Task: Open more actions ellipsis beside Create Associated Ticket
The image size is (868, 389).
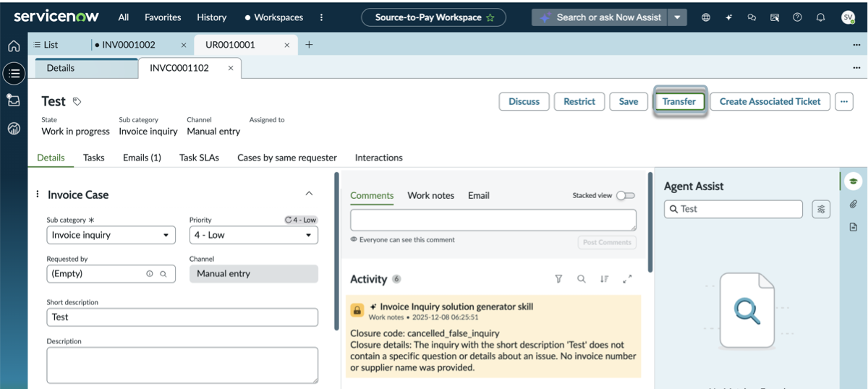Action: point(844,102)
